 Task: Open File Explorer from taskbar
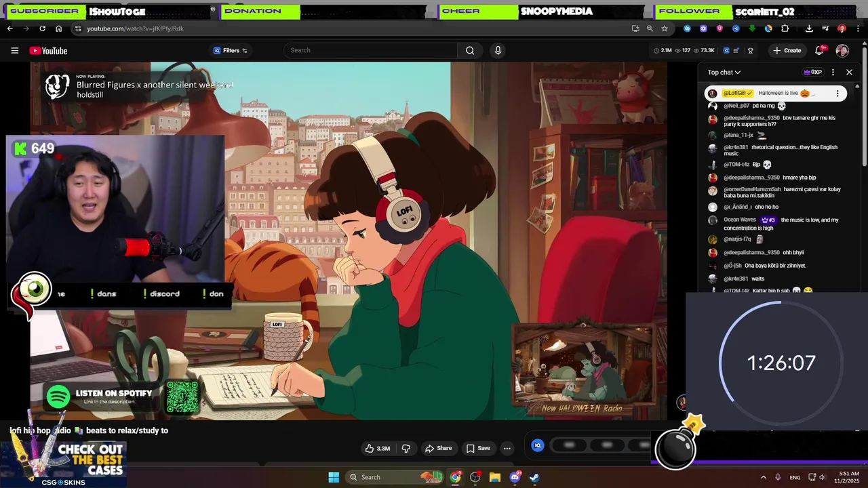pyautogui.click(x=495, y=477)
